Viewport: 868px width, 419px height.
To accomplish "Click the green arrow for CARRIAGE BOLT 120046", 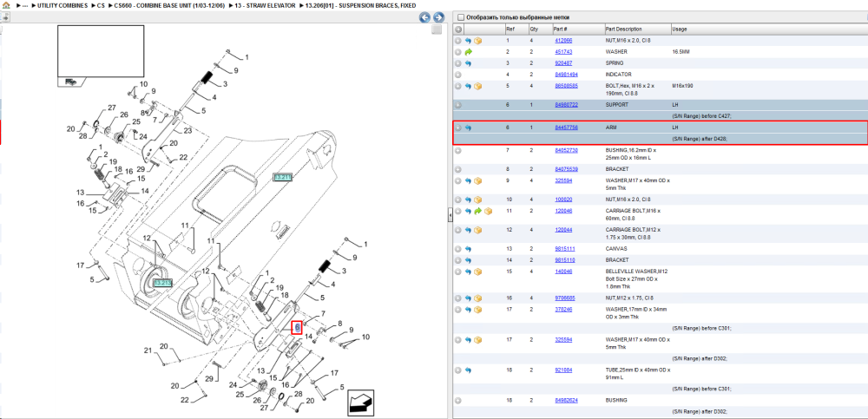I will click(477, 212).
